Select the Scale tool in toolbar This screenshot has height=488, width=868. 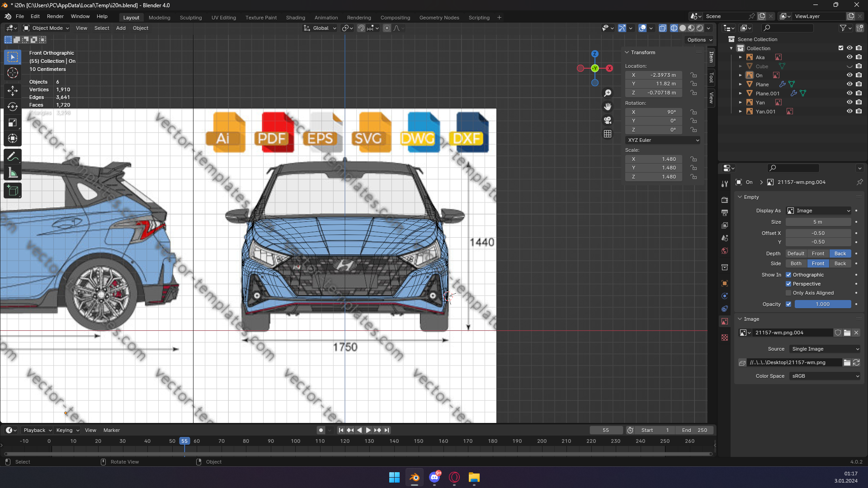(13, 123)
